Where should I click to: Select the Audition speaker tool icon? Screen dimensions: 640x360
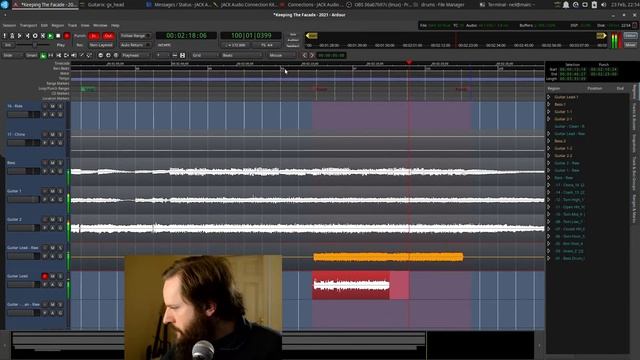coord(74,56)
